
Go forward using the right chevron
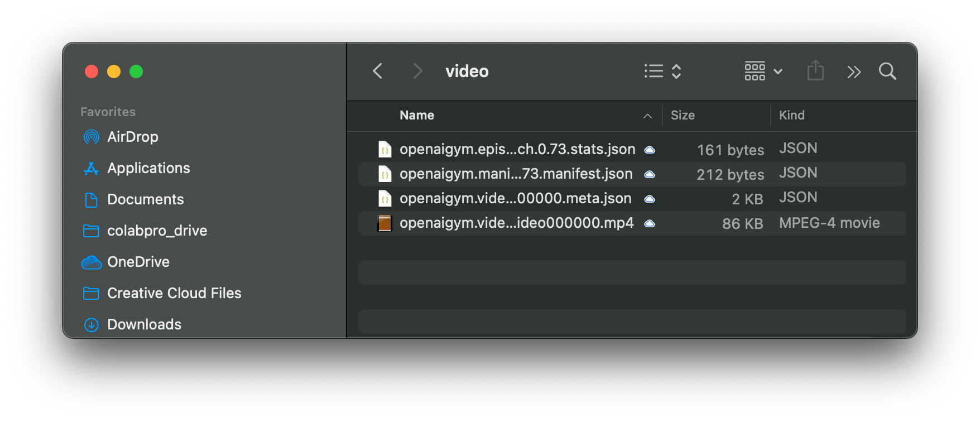(x=417, y=71)
